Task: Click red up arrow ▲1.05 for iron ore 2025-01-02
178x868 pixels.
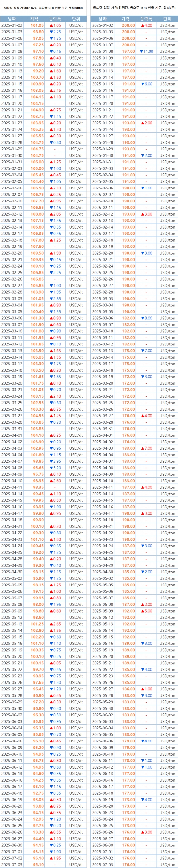Action: [x=55, y=25]
